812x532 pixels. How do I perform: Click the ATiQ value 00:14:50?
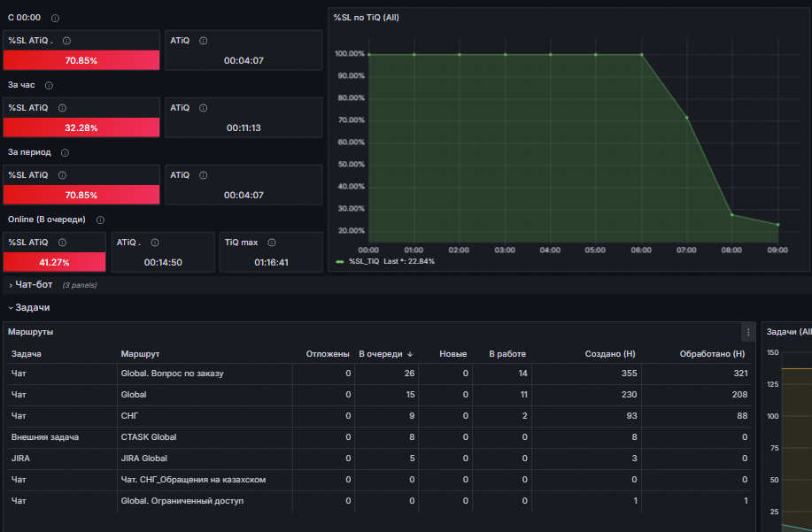pyautogui.click(x=163, y=262)
